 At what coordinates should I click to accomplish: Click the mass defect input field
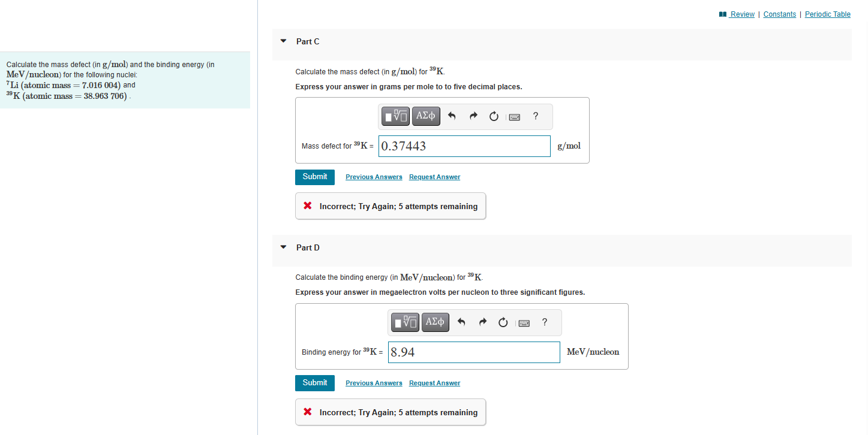pyautogui.click(x=464, y=146)
